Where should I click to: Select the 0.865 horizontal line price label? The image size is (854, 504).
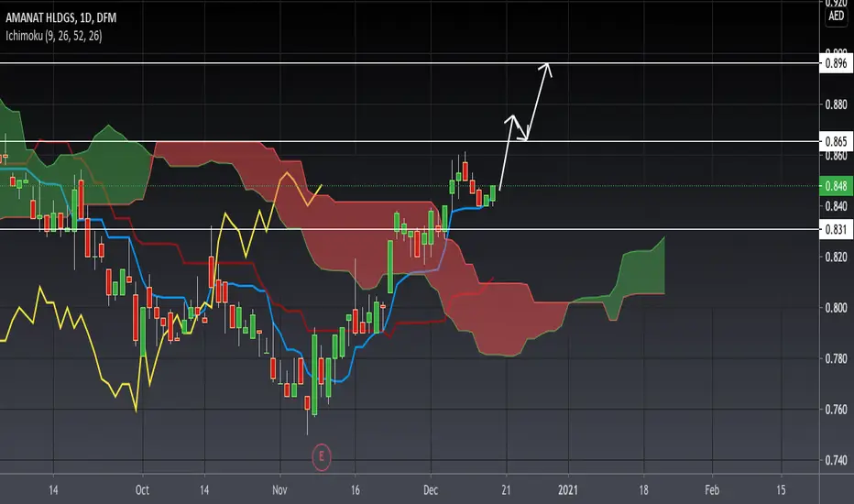tap(836, 142)
